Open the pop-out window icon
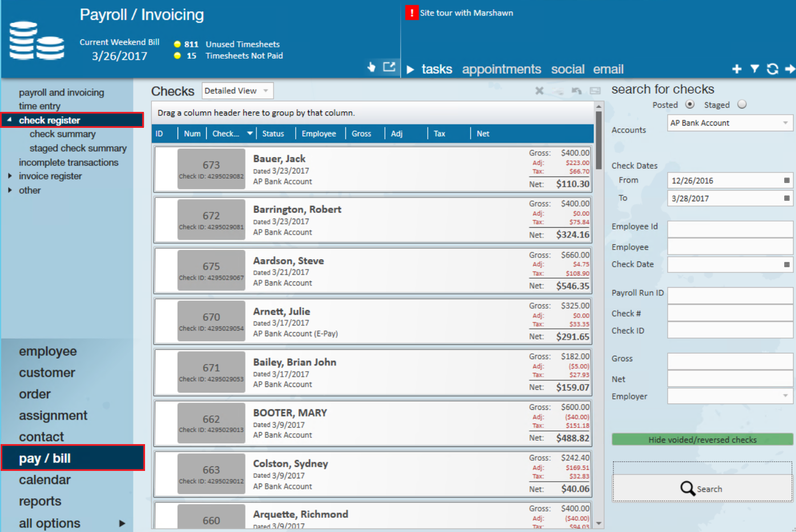 tap(389, 67)
